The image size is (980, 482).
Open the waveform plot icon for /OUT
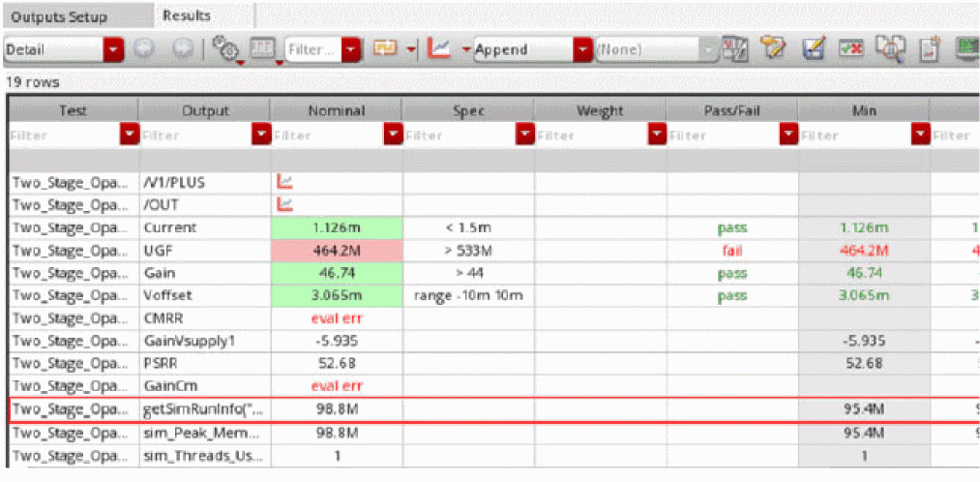pyautogui.click(x=285, y=203)
